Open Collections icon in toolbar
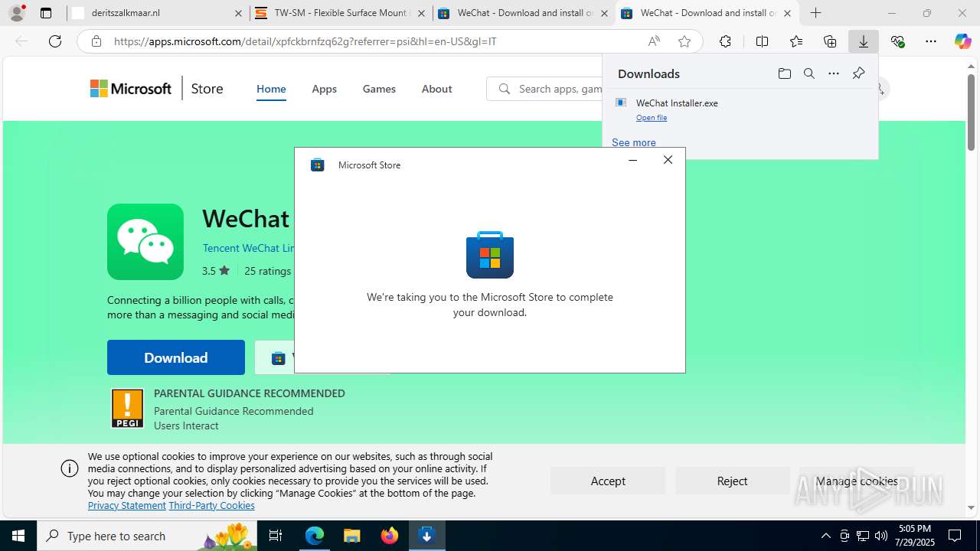Viewport: 980px width, 551px height. coord(830,41)
